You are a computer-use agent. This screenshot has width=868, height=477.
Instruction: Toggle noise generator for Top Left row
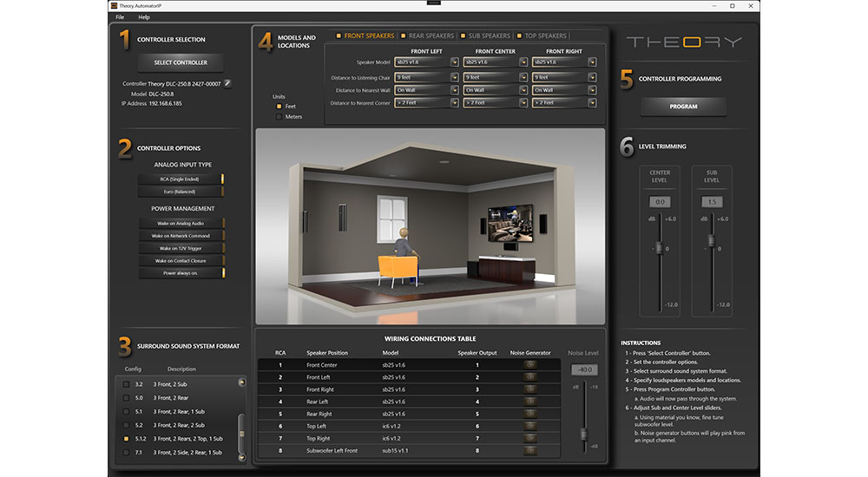[x=529, y=426]
